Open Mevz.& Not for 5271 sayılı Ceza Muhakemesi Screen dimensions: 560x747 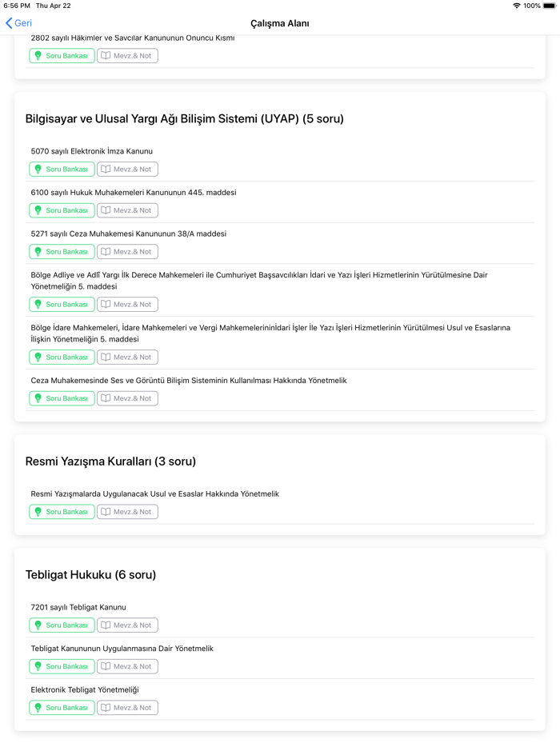coord(127,251)
